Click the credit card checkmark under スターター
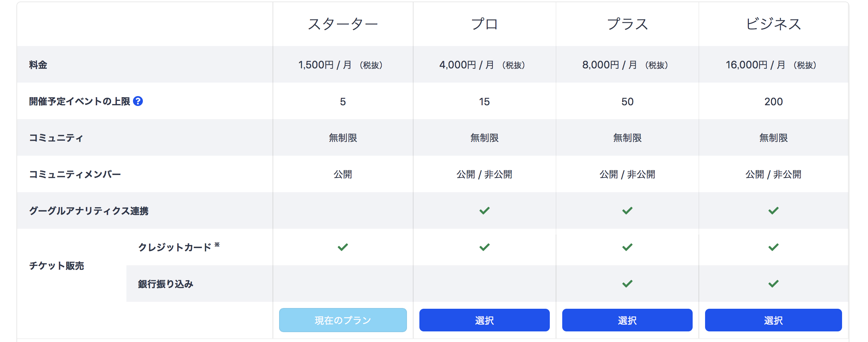This screenshot has height=342, width=868. [343, 247]
